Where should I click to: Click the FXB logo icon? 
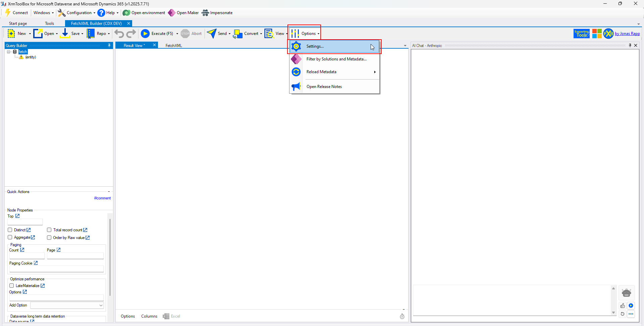point(608,34)
